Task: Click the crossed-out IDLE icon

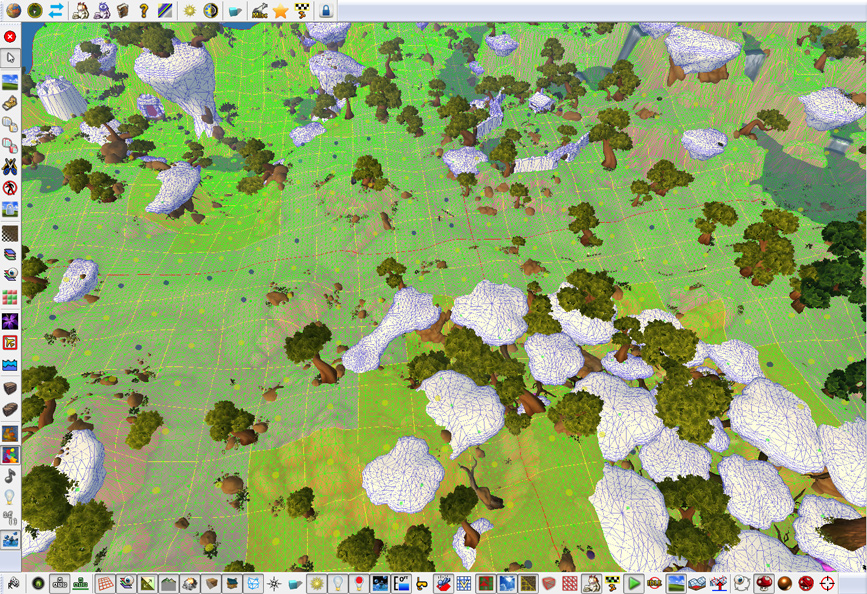Action: [x=655, y=583]
